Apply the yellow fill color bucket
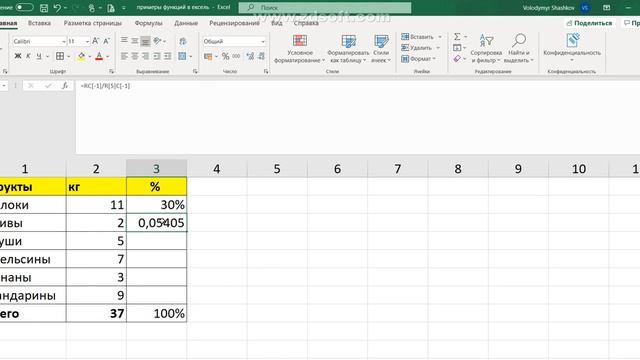The image size is (640, 360). coord(81,56)
